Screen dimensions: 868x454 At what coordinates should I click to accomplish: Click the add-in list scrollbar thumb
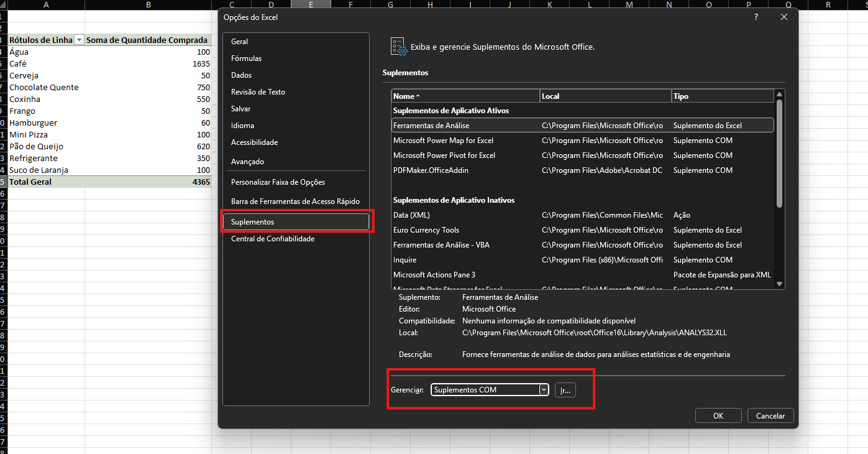(x=780, y=154)
